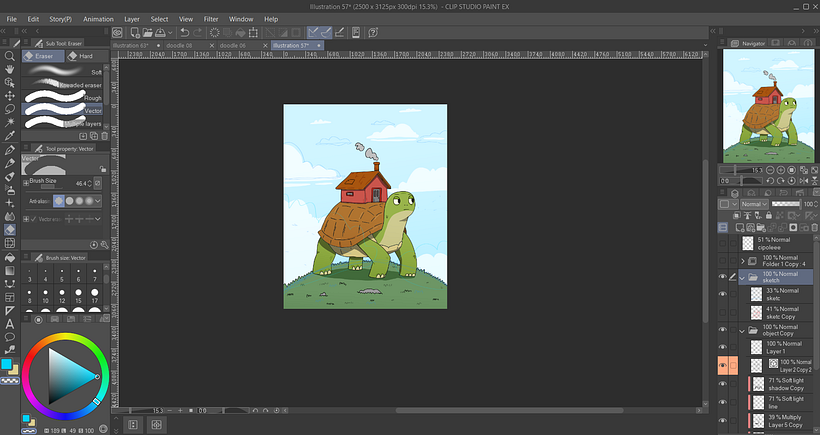Open the Animation menu
Image resolution: width=820 pixels, height=435 pixels.
(98, 19)
